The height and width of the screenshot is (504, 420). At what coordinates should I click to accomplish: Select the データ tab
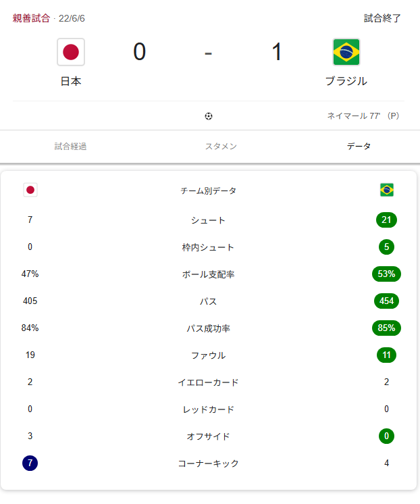(359, 146)
